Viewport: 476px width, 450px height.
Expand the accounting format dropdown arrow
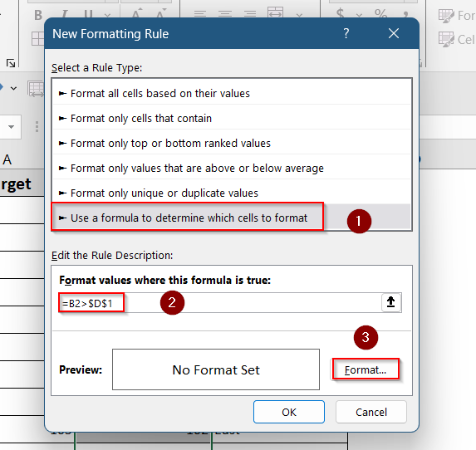point(359,15)
